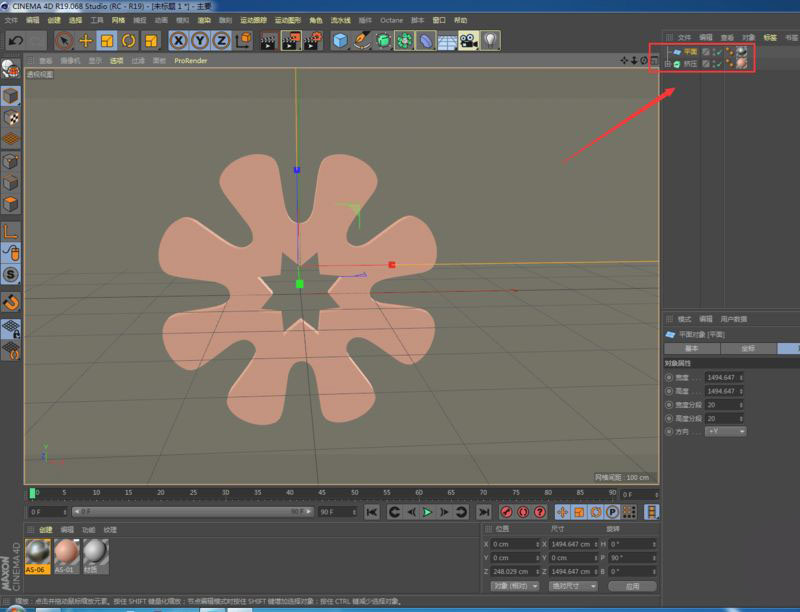Select the AS-06 material thumbnail

click(x=38, y=556)
